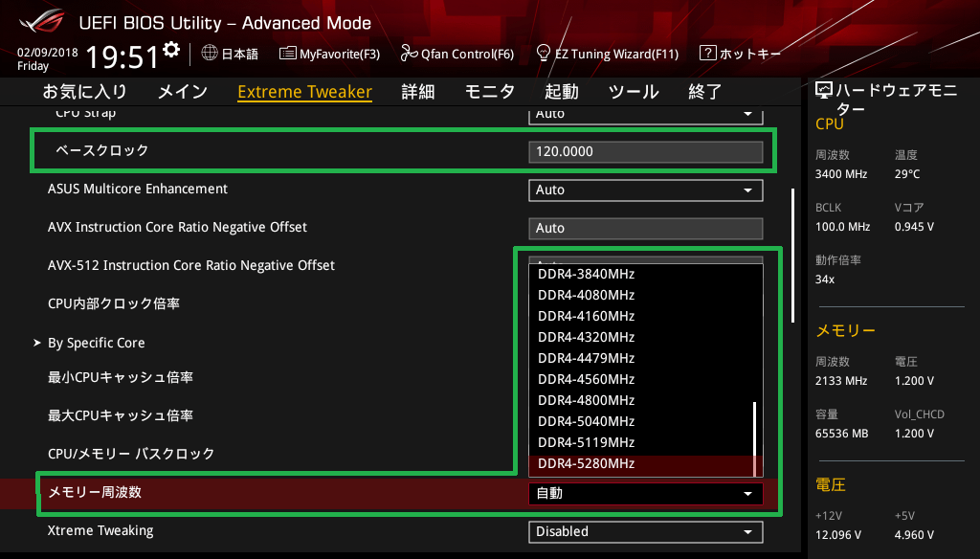This screenshot has width=980, height=559.
Task: Click the globe language icon
Action: pos(210,54)
